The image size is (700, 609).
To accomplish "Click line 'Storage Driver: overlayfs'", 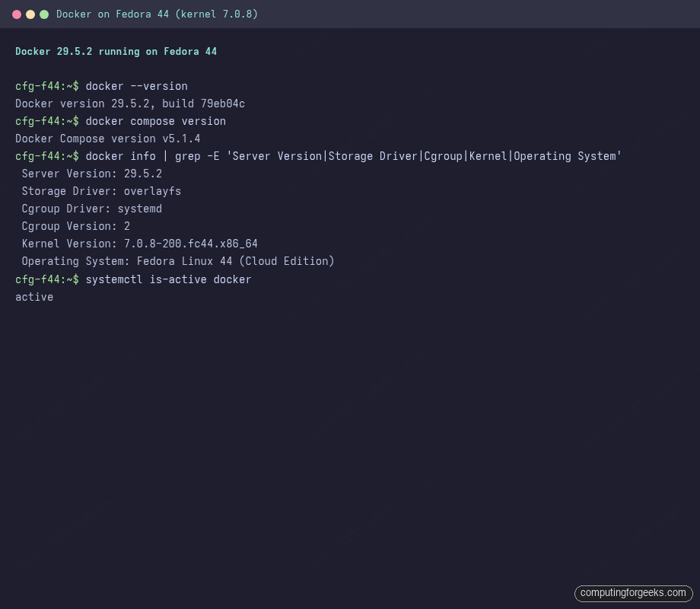I will point(101,191).
